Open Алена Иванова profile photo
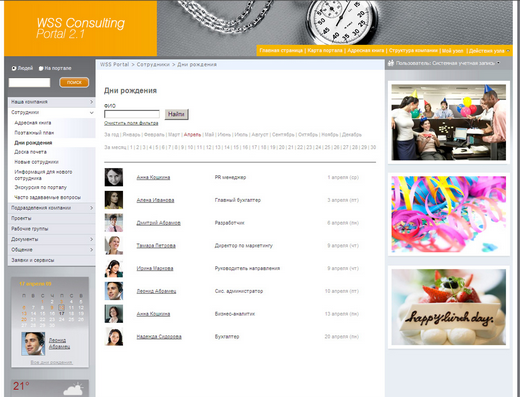The width and height of the screenshot is (520, 397). tap(114, 200)
